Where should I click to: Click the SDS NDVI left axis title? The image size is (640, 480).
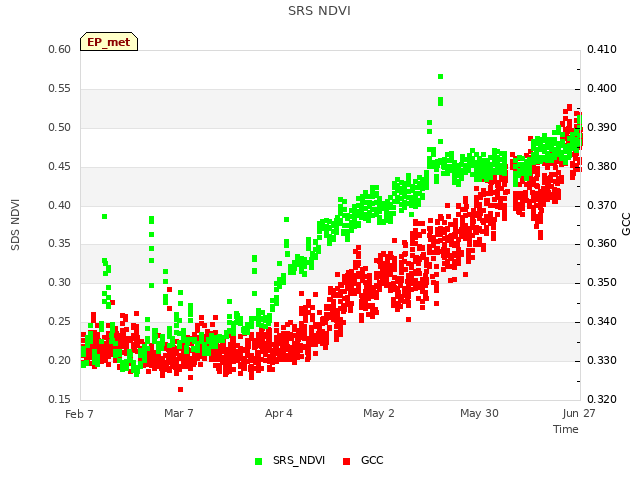click(15, 225)
